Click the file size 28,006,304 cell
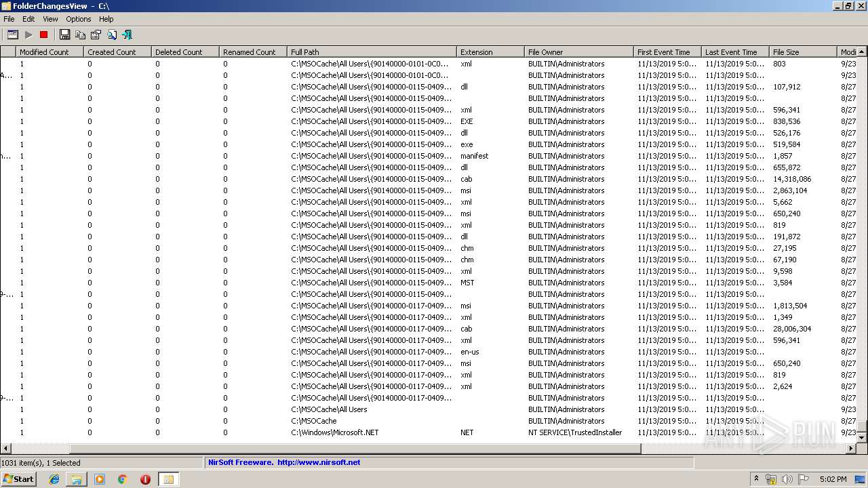This screenshot has height=488, width=868. (x=791, y=329)
